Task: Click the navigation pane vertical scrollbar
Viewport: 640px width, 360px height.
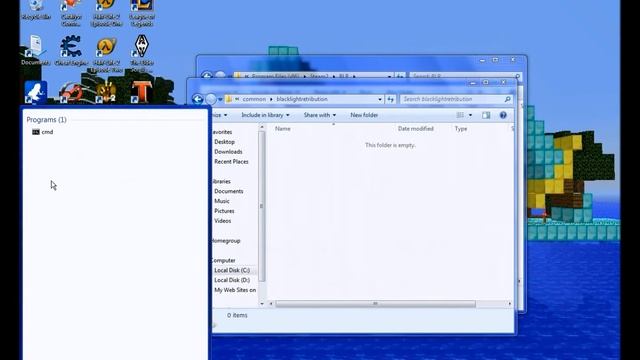Action: tap(262, 206)
